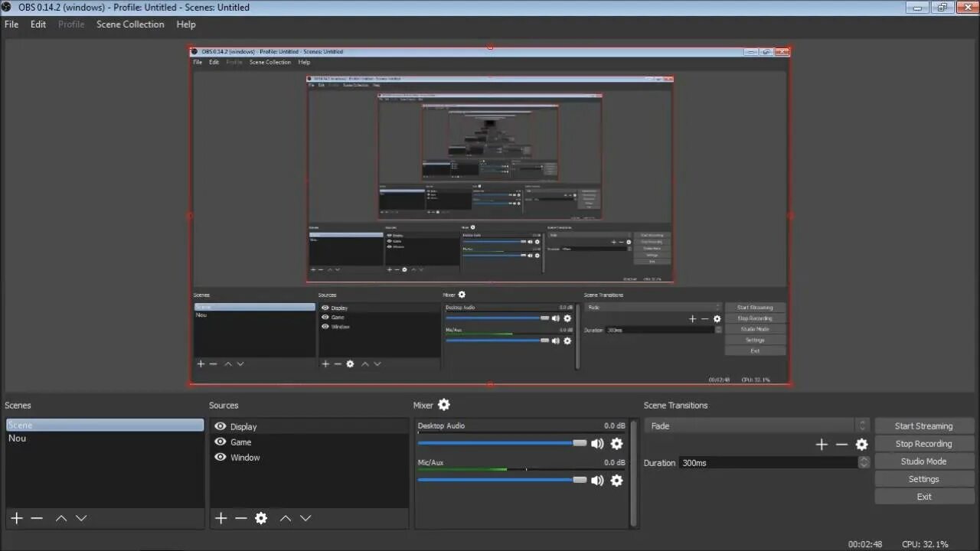The image size is (980, 551).
Task: Click the CPU: 32.1% status text
Action: coord(925,544)
